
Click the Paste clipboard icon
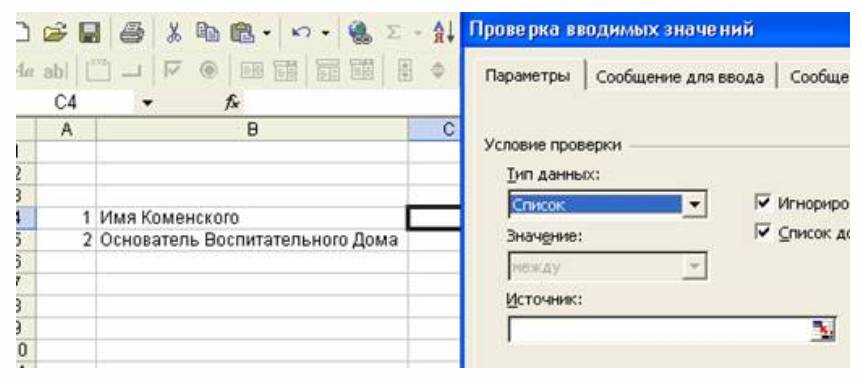(241, 33)
